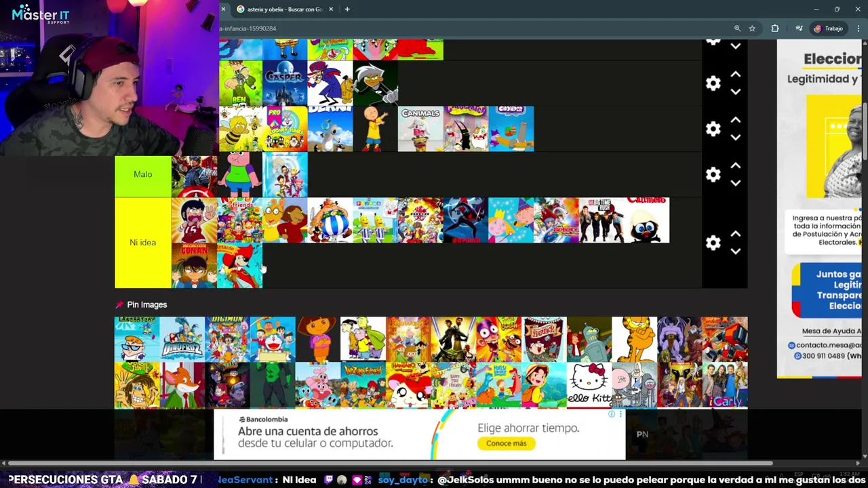Click Conoce más on Bancolombia ad

[506, 443]
